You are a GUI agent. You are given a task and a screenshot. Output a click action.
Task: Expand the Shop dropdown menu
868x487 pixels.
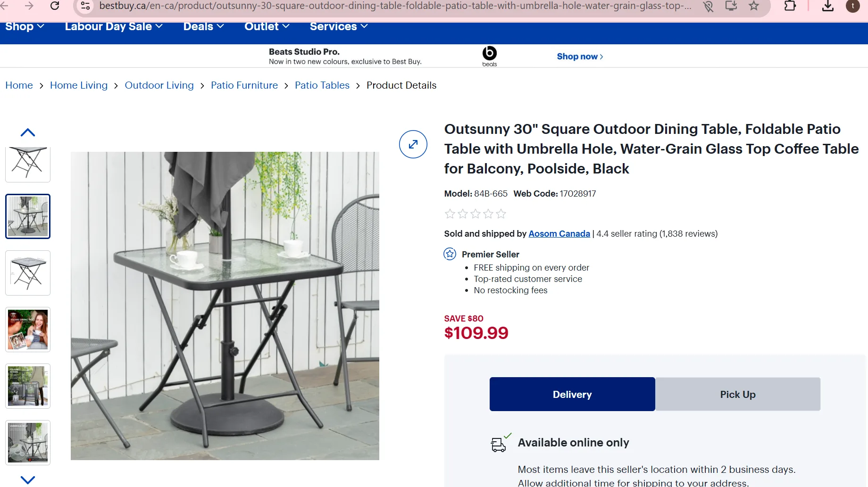tap(25, 26)
